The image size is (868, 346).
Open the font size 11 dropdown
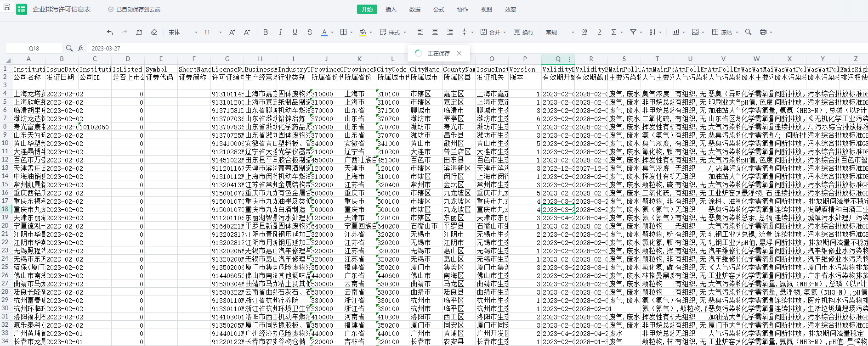click(213, 32)
